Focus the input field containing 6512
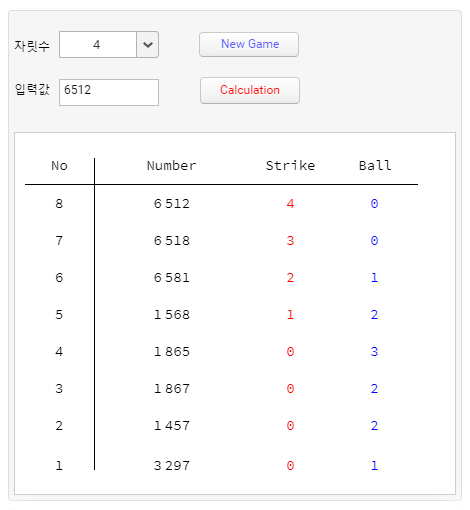Viewport: 470px width, 510px height. 109,92
